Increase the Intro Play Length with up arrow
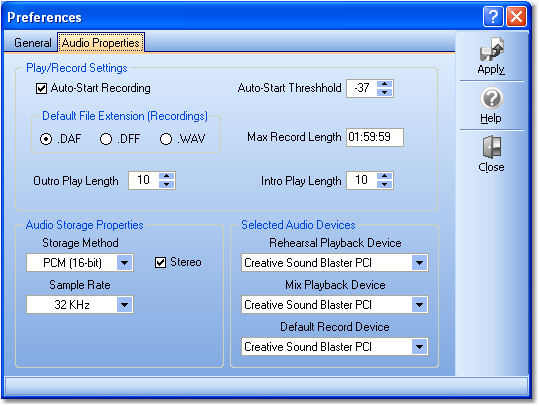Screen dimensions: 539x406 click(385, 176)
